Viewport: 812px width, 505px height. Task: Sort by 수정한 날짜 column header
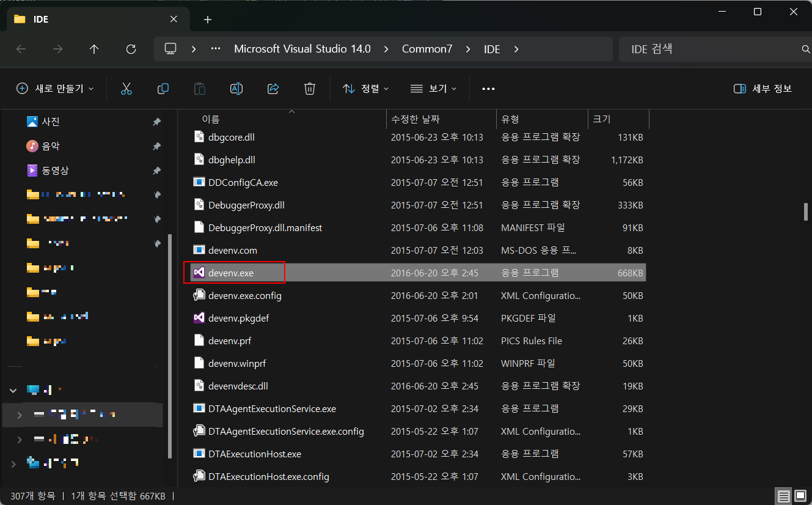click(415, 119)
